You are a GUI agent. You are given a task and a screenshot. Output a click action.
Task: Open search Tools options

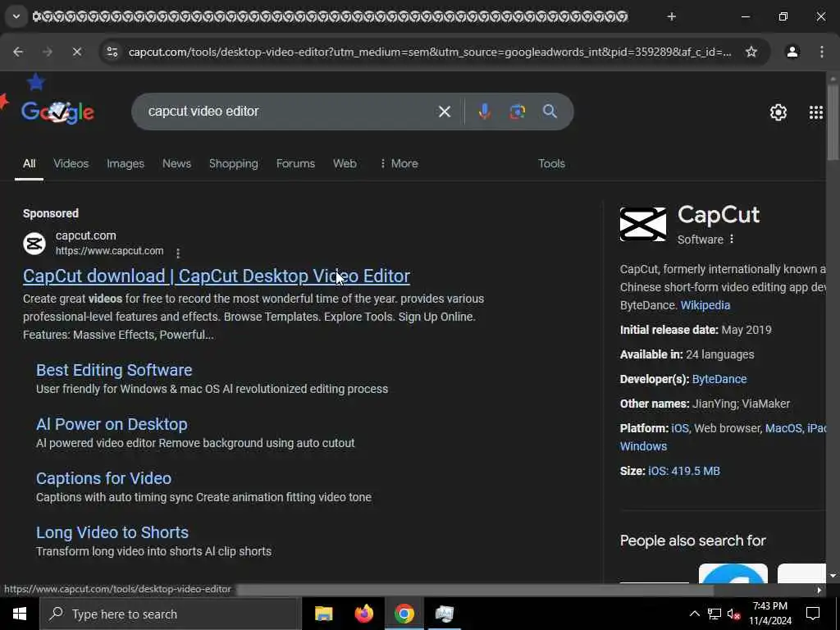click(x=551, y=164)
